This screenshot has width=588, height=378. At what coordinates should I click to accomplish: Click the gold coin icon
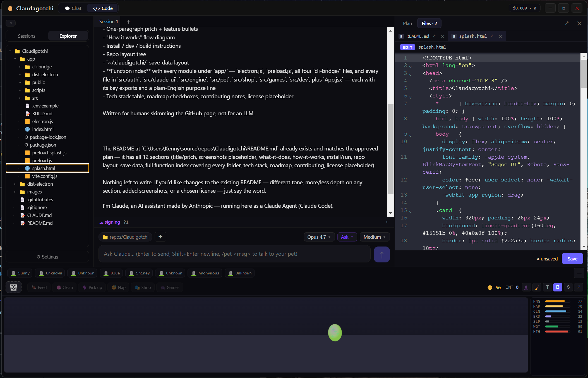pyautogui.click(x=490, y=288)
